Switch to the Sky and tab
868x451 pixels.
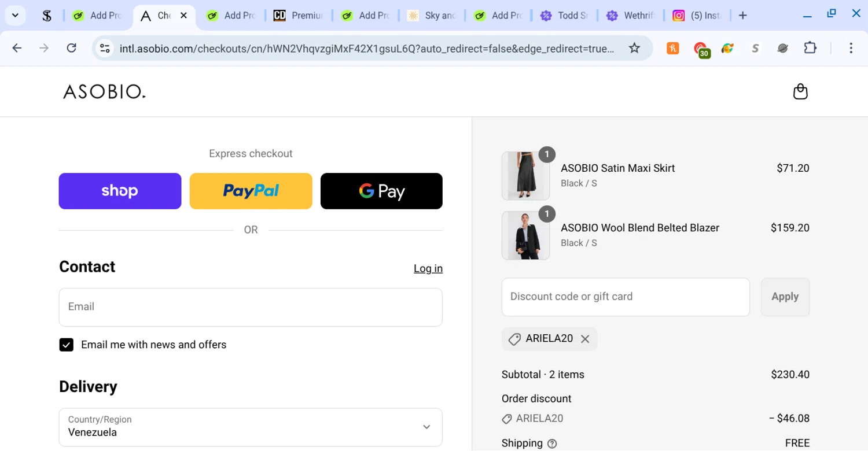click(x=432, y=16)
